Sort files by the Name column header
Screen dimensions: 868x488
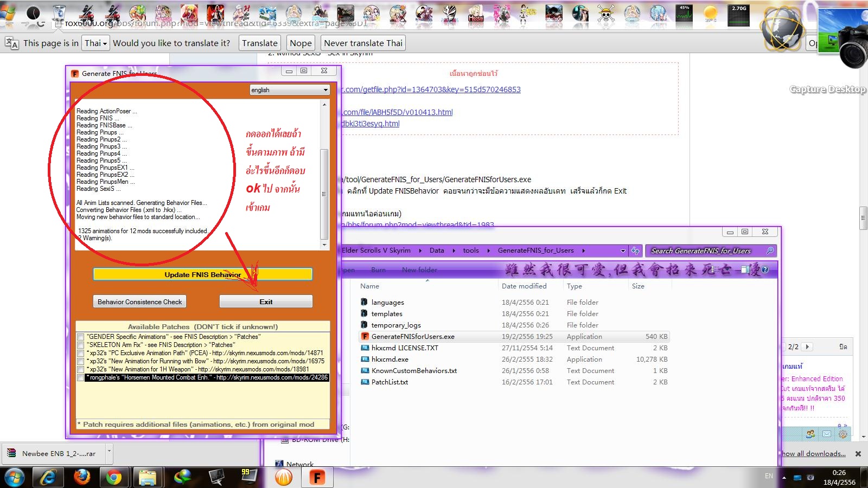pyautogui.click(x=370, y=286)
